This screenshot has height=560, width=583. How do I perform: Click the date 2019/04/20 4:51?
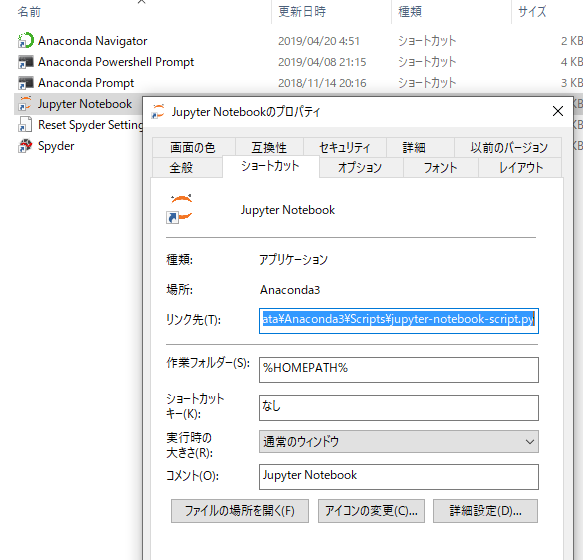point(319,41)
